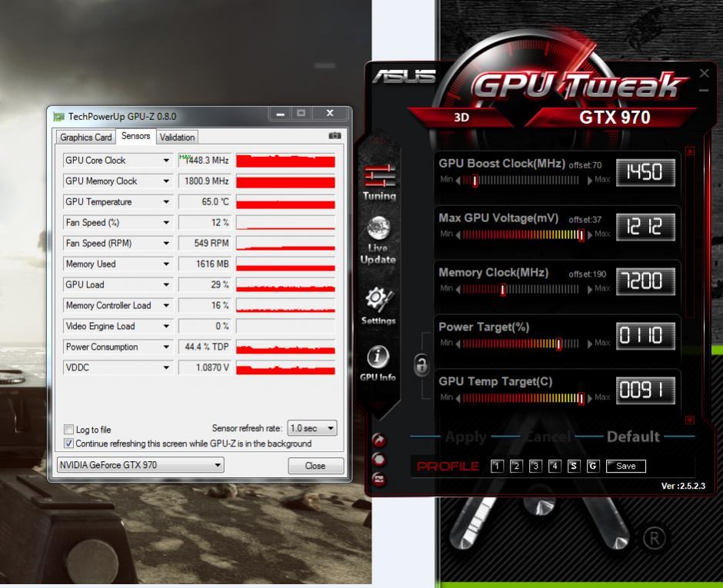The image size is (723, 588).
Task: Open Fan Speed (%) sensor dropdown
Action: click(166, 223)
